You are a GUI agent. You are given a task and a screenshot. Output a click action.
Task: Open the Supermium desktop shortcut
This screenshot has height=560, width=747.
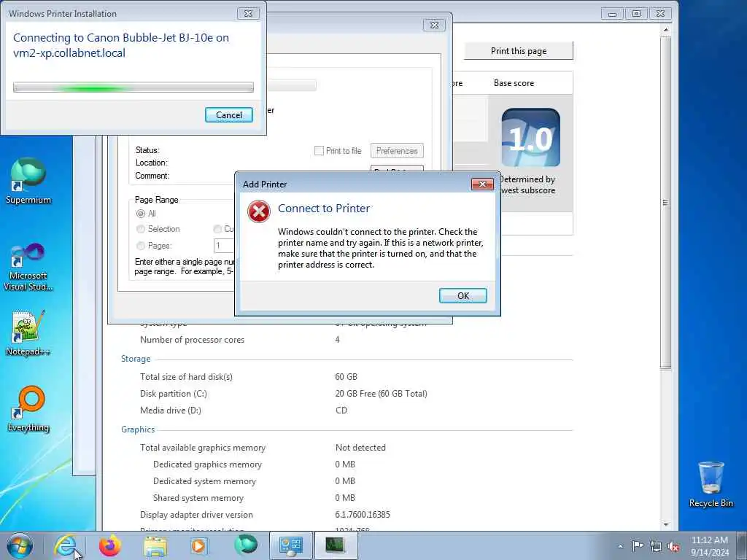pos(28,181)
